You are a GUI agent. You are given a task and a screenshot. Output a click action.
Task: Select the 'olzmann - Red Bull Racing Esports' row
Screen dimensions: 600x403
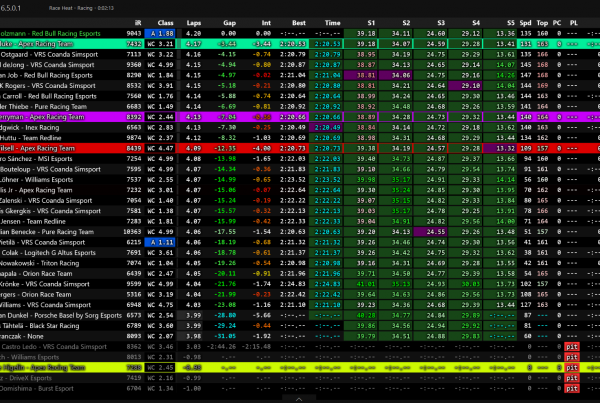tap(300, 34)
